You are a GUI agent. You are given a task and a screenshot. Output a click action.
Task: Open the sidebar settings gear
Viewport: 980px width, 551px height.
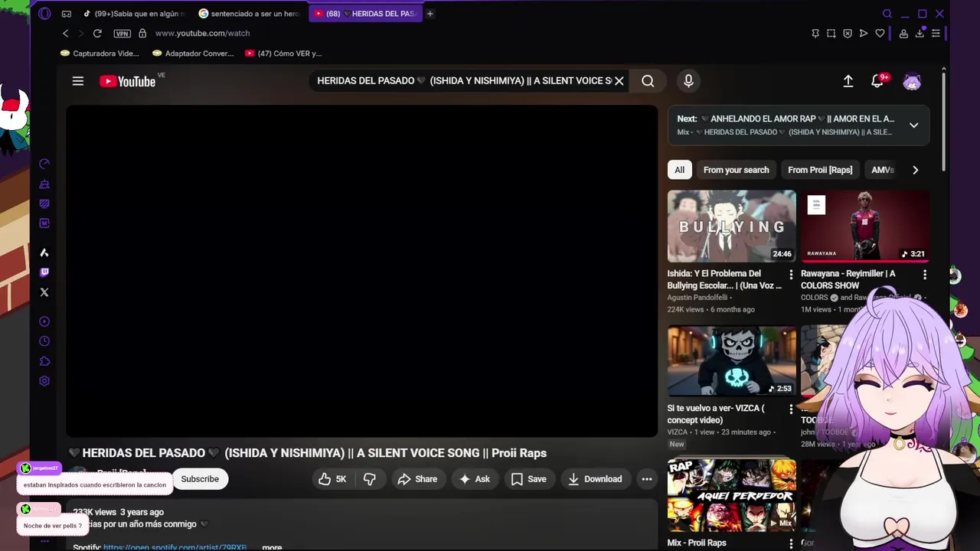pos(44,381)
